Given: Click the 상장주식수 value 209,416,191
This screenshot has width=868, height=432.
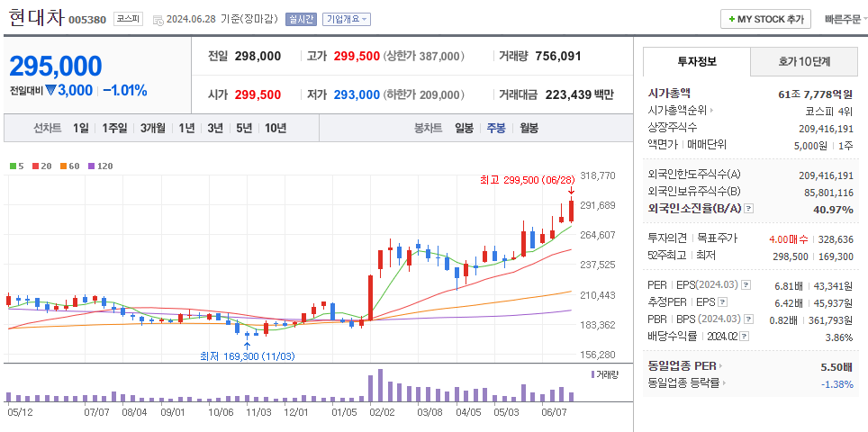Looking at the screenshot, I should click(826, 129).
